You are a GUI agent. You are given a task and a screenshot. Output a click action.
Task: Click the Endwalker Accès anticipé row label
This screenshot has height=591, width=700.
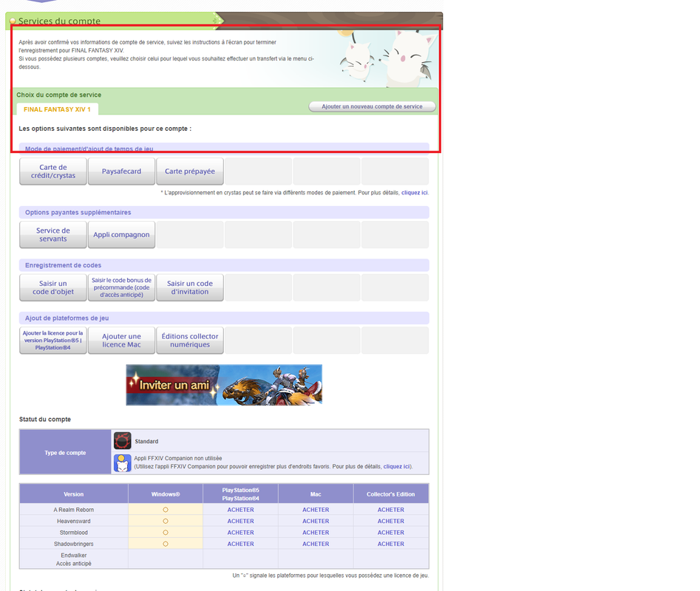pyautogui.click(x=74, y=559)
